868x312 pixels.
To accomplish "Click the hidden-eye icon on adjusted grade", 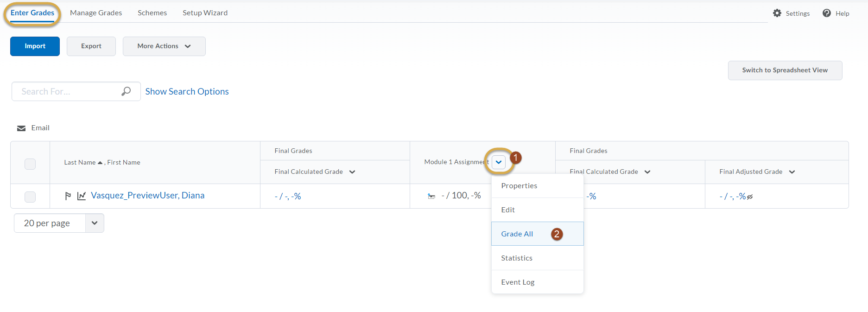I will point(750,197).
